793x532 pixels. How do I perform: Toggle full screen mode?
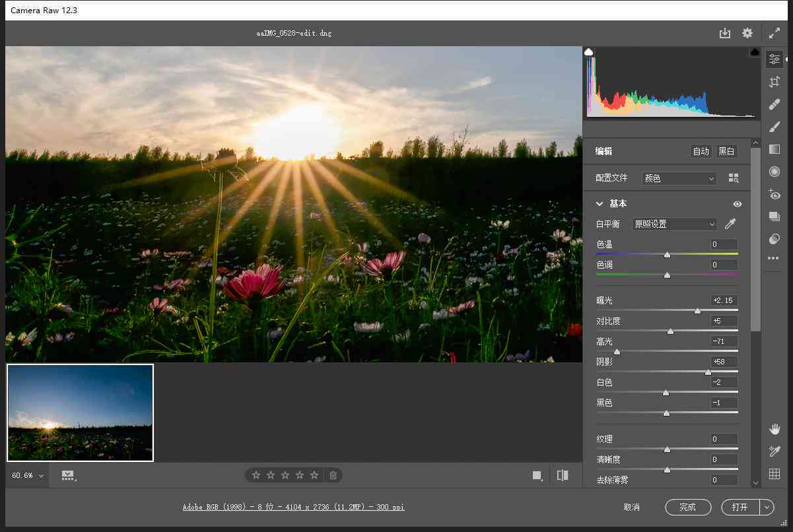click(x=775, y=33)
